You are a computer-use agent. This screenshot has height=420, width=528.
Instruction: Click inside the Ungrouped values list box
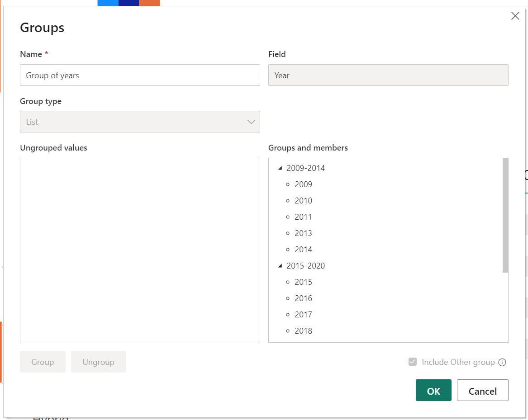pyautogui.click(x=140, y=250)
